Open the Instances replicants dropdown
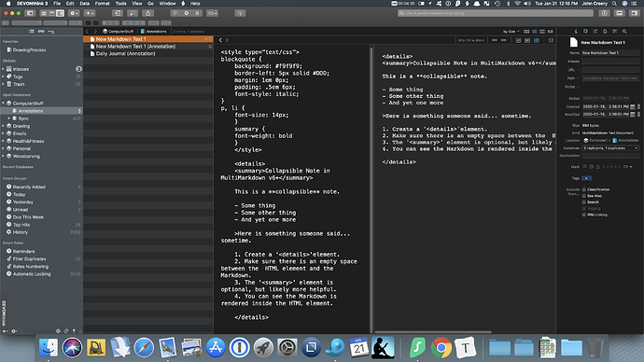Screen dimensions: 644x362 (x=610, y=148)
